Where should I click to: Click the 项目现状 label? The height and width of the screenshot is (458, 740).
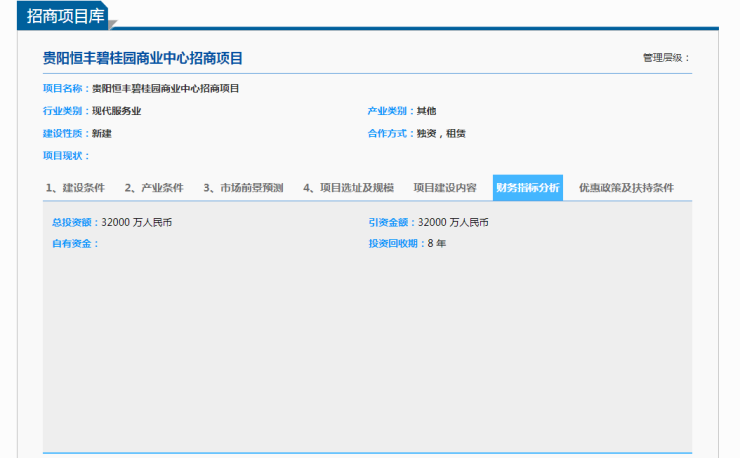click(67, 156)
